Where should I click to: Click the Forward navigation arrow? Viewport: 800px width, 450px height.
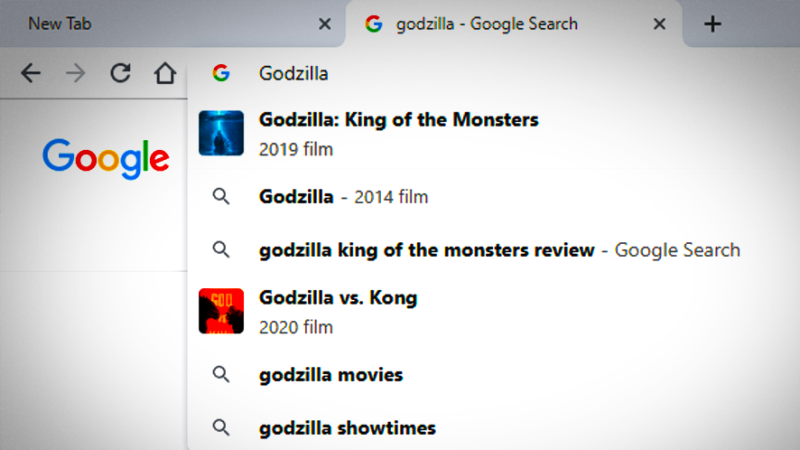pyautogui.click(x=75, y=73)
